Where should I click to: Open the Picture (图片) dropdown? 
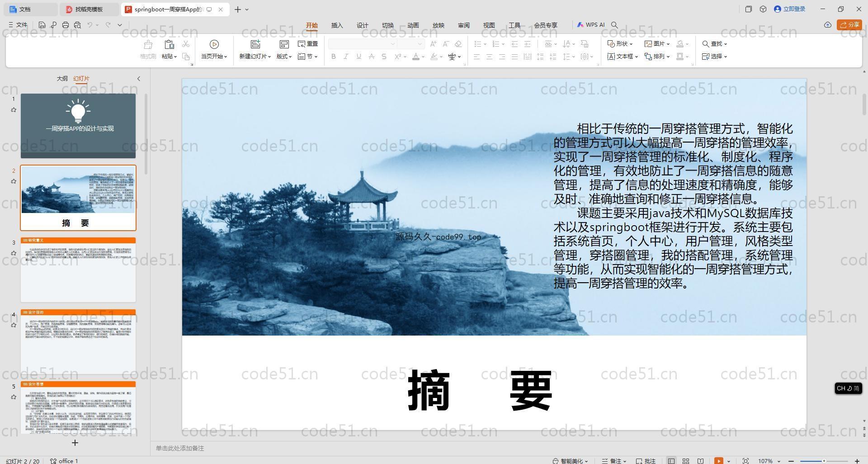click(657, 44)
